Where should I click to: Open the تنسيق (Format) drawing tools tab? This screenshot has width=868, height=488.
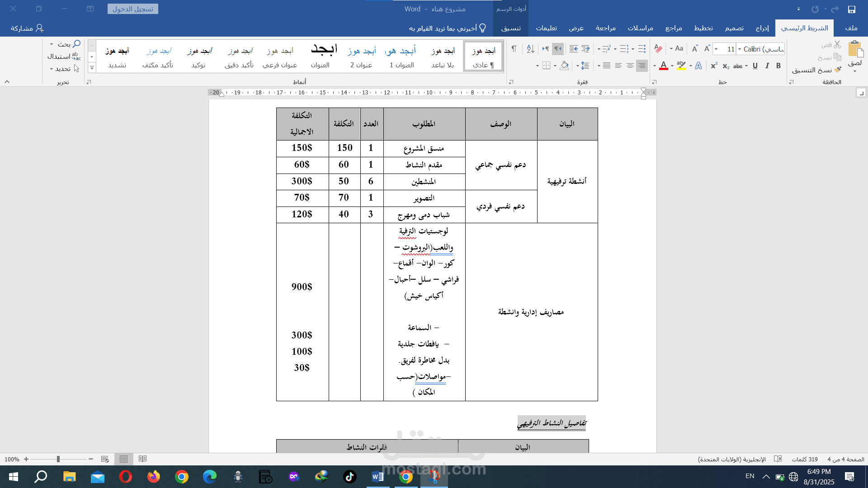(511, 28)
